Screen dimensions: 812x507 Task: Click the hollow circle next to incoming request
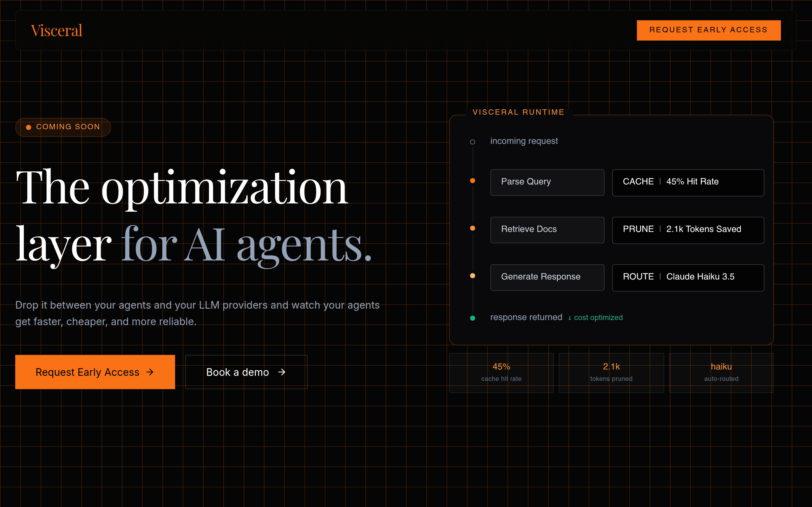(x=472, y=142)
